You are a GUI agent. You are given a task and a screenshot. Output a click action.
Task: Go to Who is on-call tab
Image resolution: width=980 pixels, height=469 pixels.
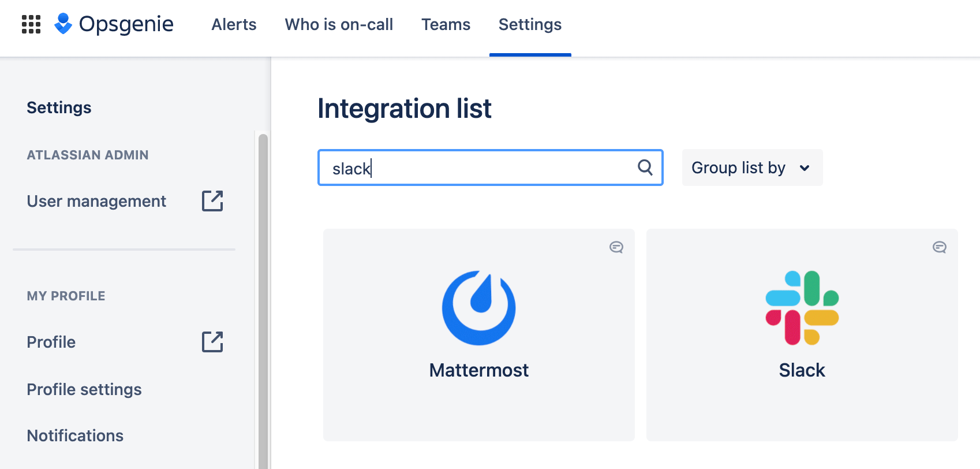339,25
